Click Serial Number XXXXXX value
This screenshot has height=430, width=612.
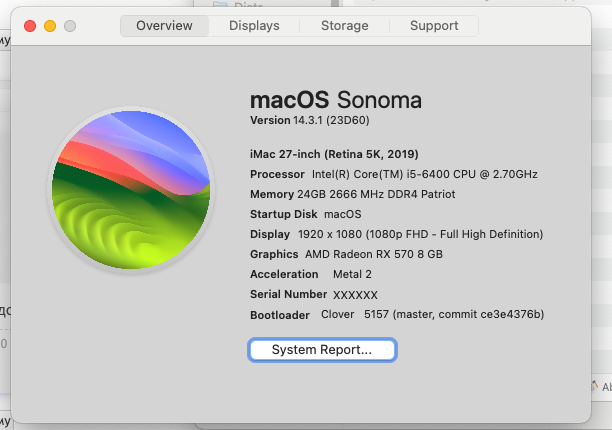(355, 295)
